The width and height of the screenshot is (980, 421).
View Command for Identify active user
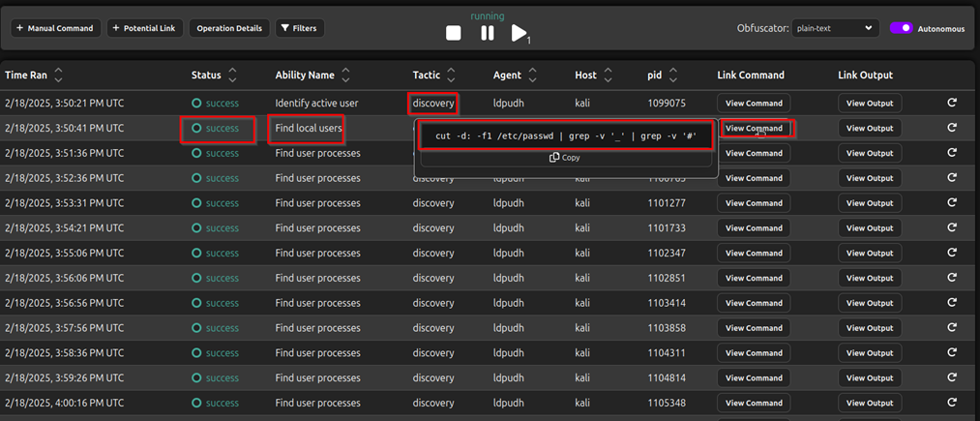pos(754,104)
